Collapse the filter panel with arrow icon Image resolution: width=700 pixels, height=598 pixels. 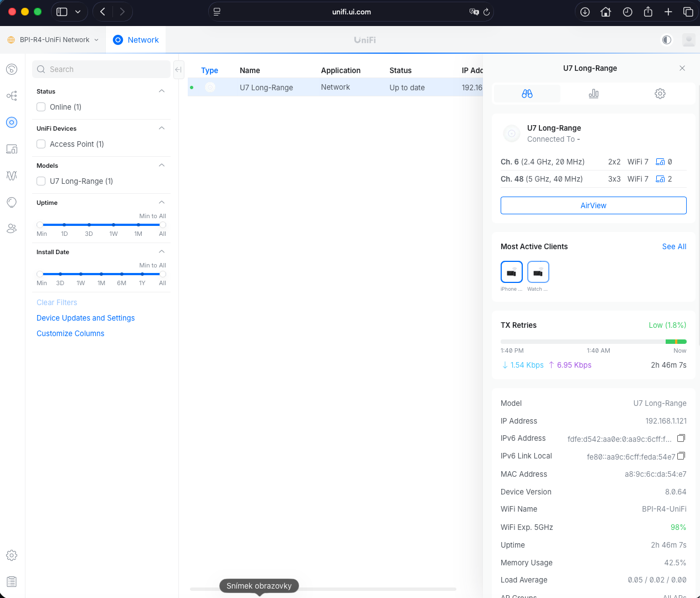178,69
